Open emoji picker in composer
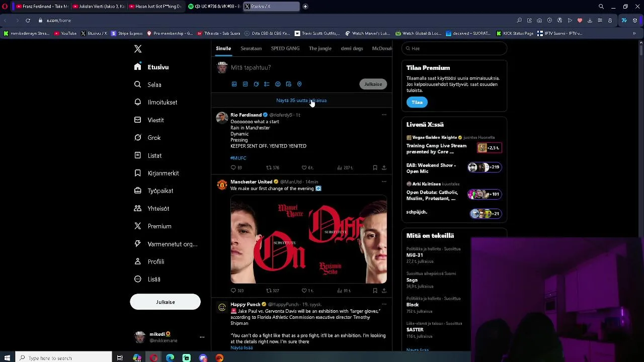Screen dimensions: 644x362 (278, 84)
